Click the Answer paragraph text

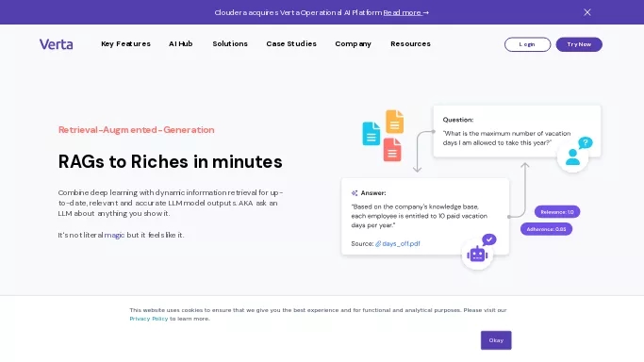pyautogui.click(x=419, y=216)
